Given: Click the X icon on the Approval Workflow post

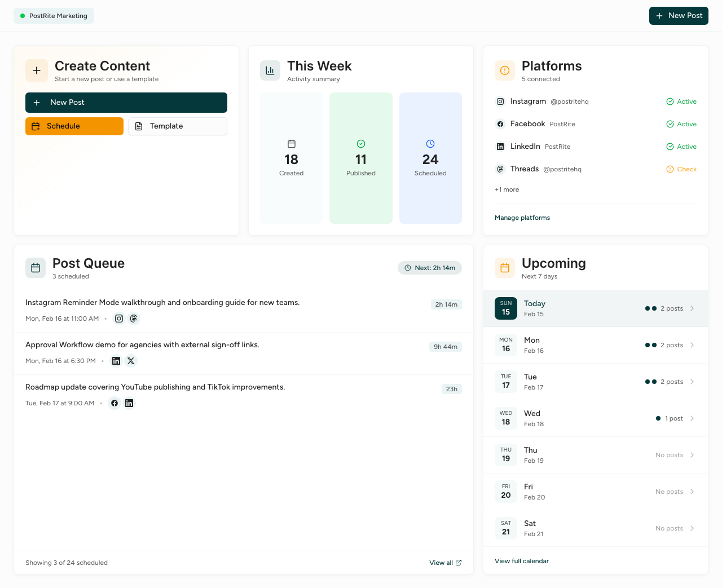Looking at the screenshot, I should coord(130,360).
